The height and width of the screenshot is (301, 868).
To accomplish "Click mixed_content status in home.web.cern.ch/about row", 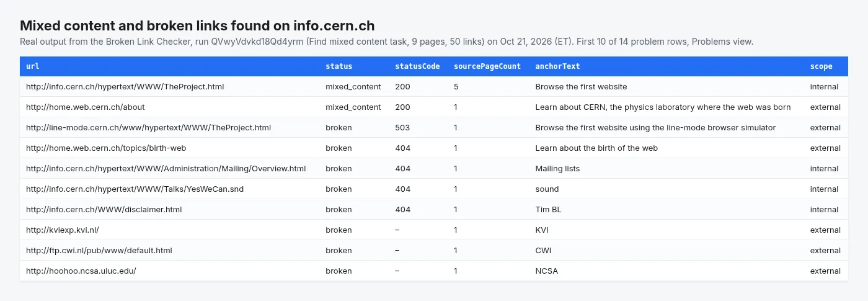I will [x=353, y=107].
